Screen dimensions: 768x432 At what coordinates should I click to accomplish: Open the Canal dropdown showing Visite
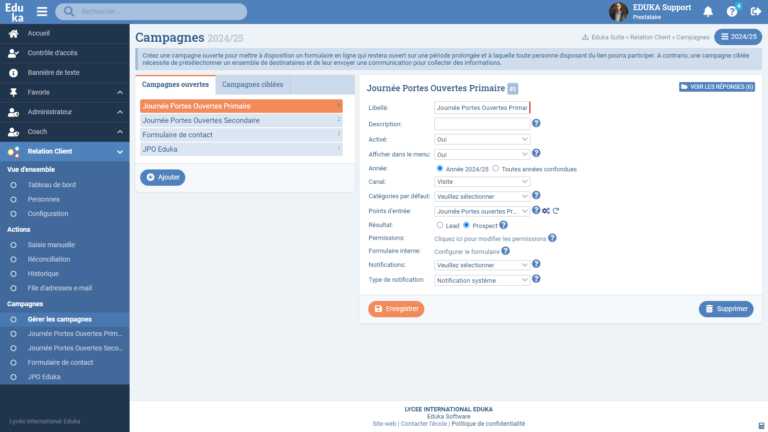click(x=482, y=183)
